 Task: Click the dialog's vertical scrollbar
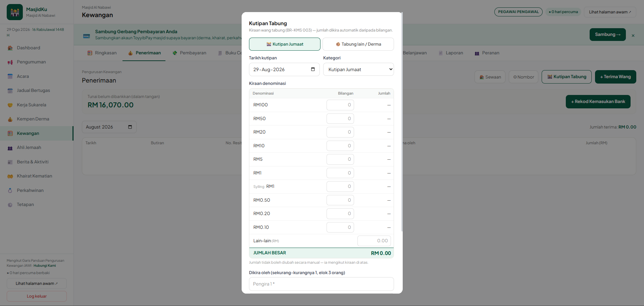(402, 122)
